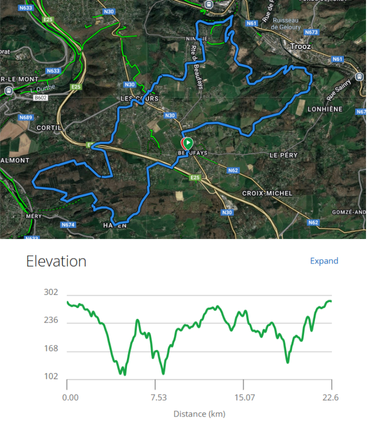Click the Elevation section heading
The width and height of the screenshot is (367, 430).
[x=56, y=261]
